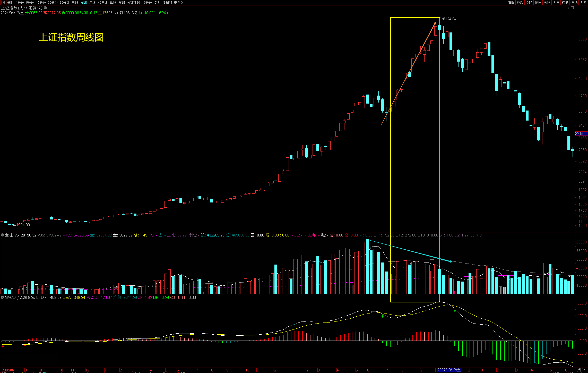588x373 pixels.
Task: Expand the 量柱 volume indicator dropdown
Action: tap(2, 235)
